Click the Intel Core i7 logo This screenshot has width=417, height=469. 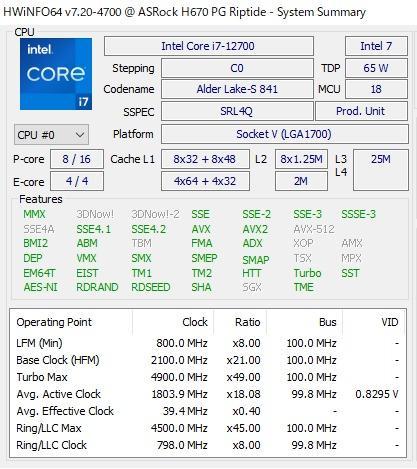(56, 74)
